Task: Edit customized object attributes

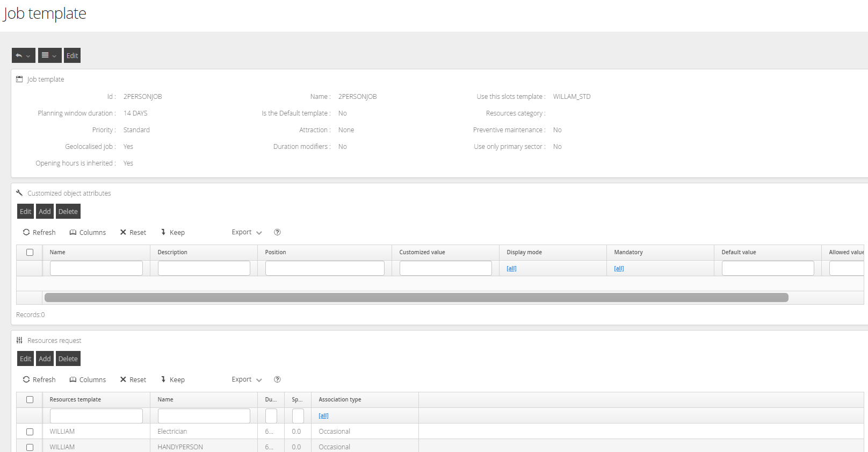Action: (25, 211)
